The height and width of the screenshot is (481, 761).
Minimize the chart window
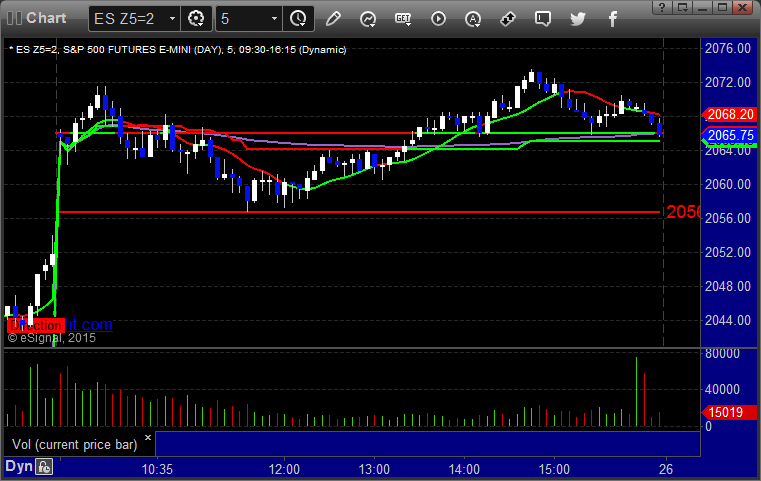[x=702, y=7]
